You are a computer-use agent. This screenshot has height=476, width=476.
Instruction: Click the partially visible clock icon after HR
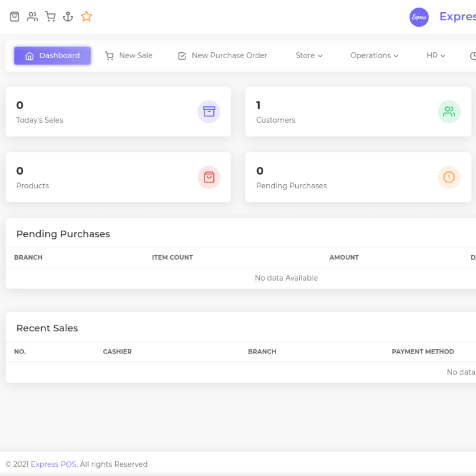[x=473, y=56]
